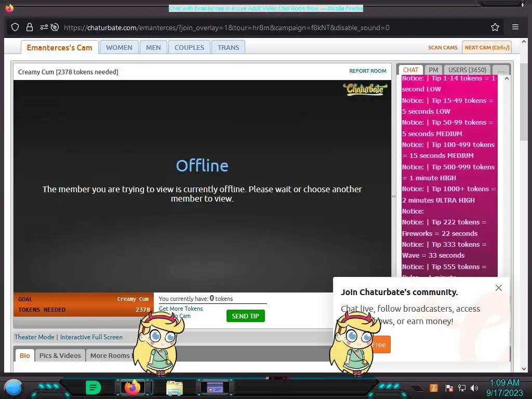Open the CHAT tab

coord(410,70)
